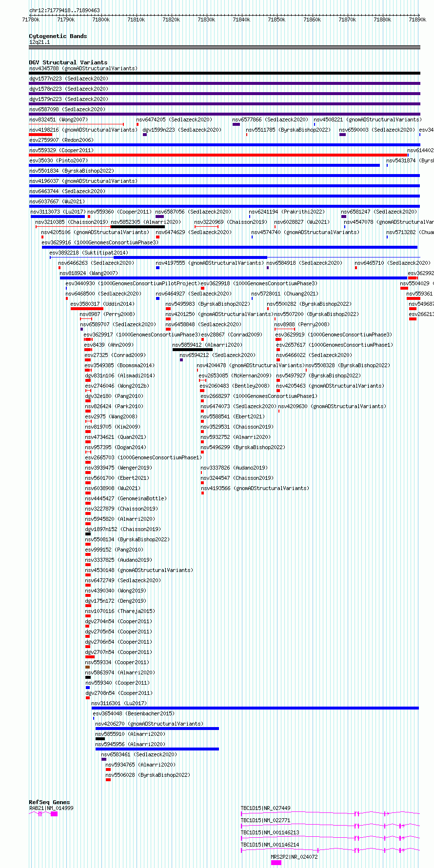Screen dimensions: 434x868
Task: Click esv2653085 McKernan2009 label
Action: (x=235, y=375)
